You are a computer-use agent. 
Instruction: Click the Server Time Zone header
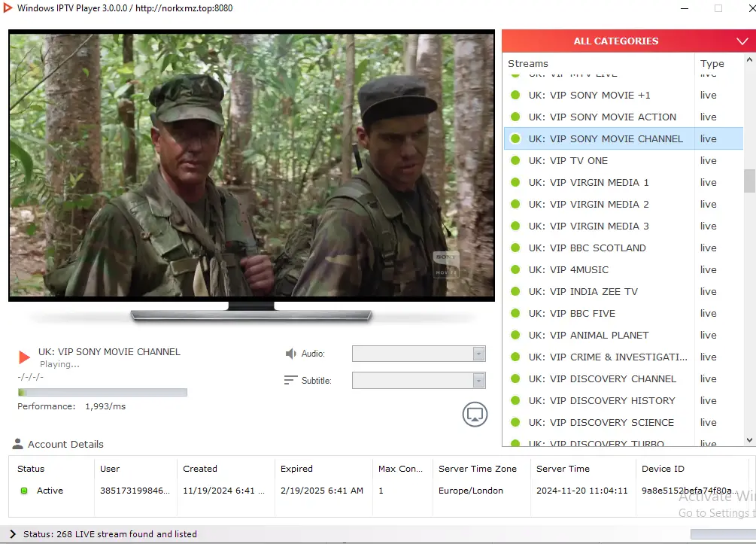478,469
